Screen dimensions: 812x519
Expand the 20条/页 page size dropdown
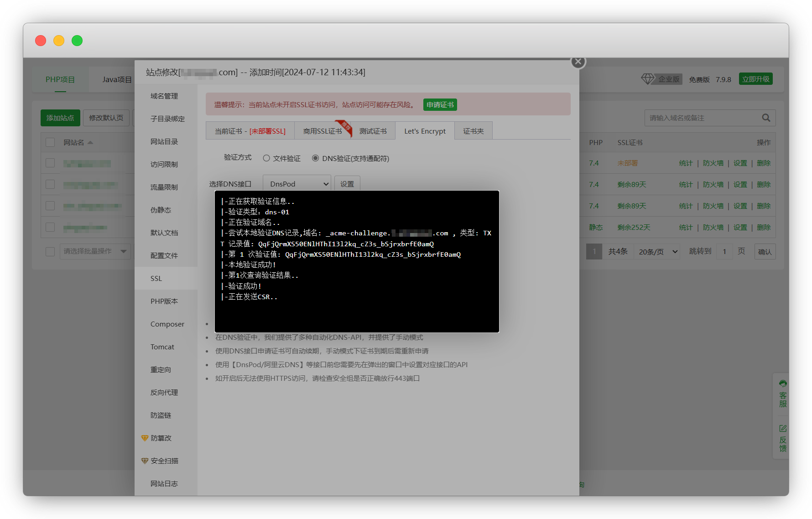coord(657,252)
